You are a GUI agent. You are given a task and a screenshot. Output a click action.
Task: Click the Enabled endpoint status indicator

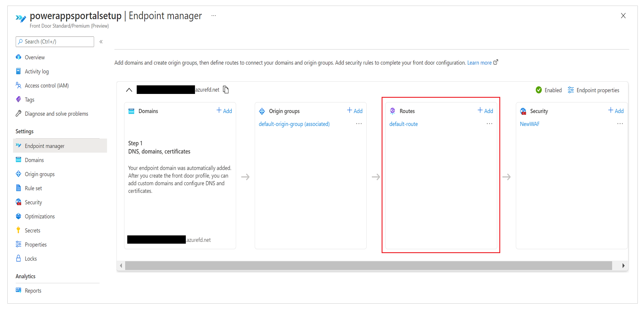coord(549,90)
